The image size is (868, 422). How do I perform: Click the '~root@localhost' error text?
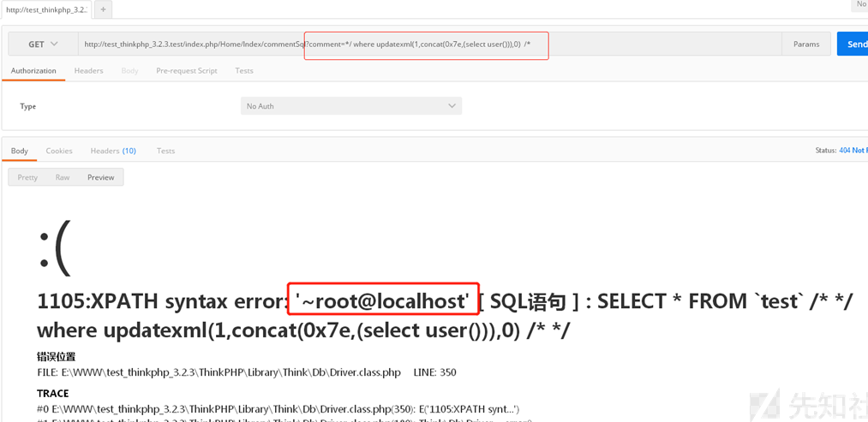[x=382, y=301]
